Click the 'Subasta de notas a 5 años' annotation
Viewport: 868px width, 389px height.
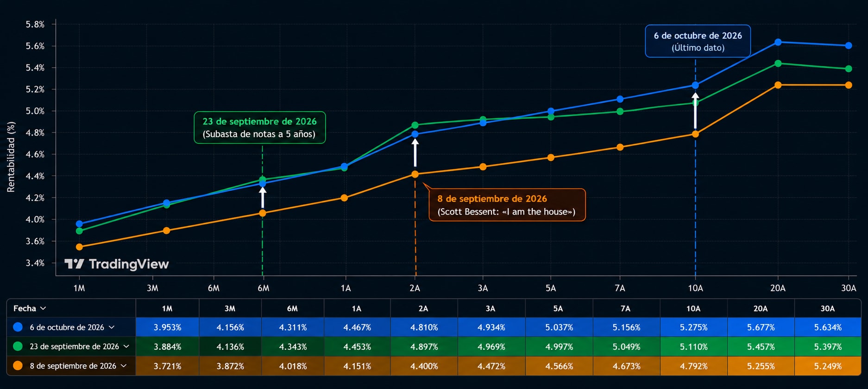[259, 128]
